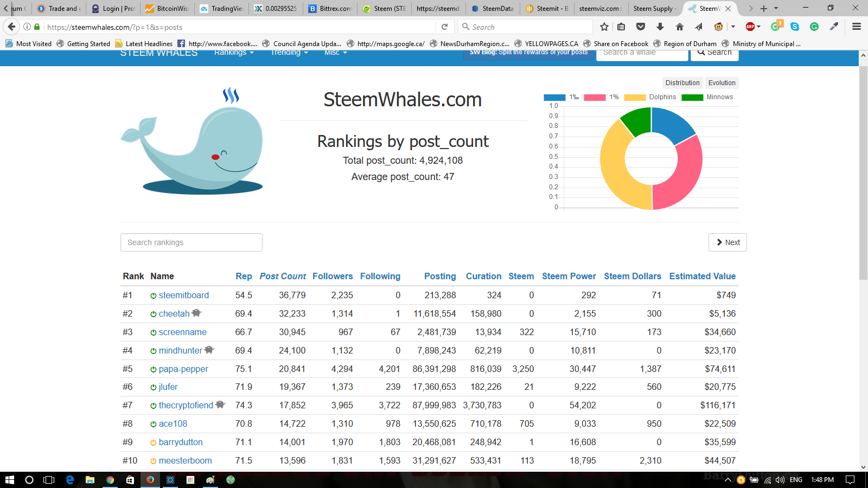Image resolution: width=868 pixels, height=488 pixels.
Task: Click the whale badge beside thecryptofiend
Action: click(x=220, y=404)
